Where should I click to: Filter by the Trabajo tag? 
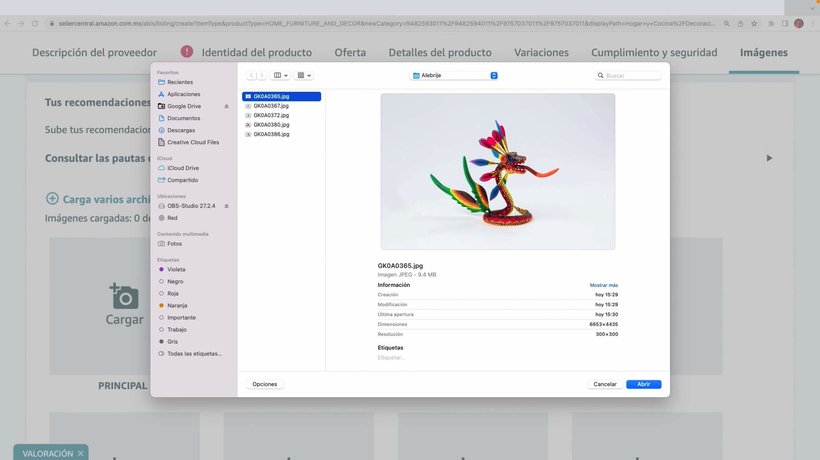[x=177, y=329]
